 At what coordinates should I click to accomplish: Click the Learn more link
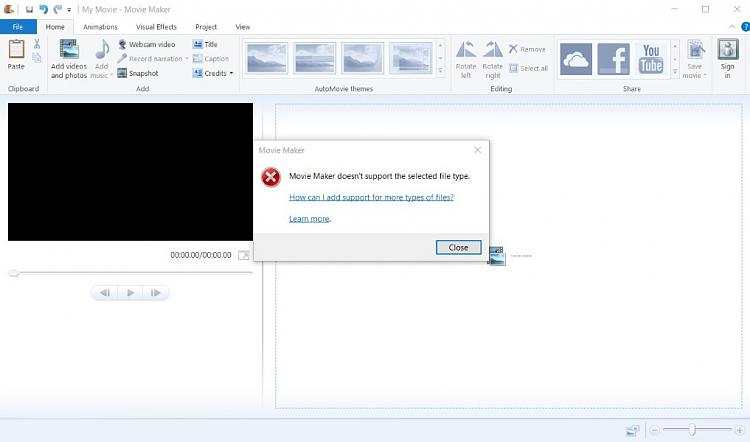[309, 219]
